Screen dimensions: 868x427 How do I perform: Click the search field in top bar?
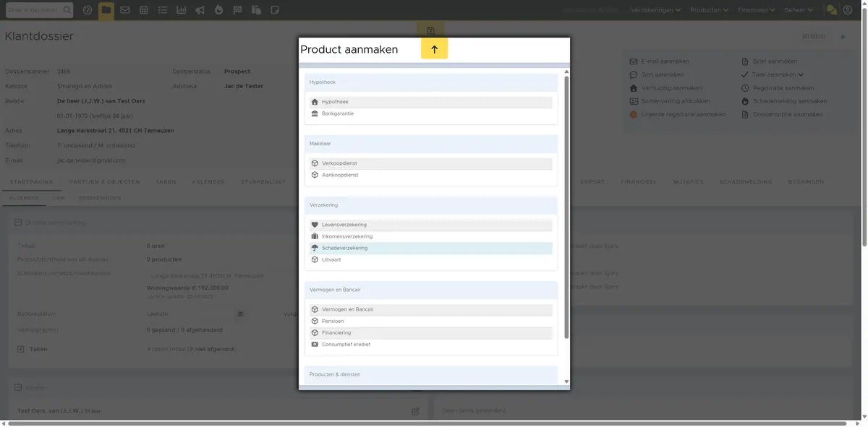point(40,10)
